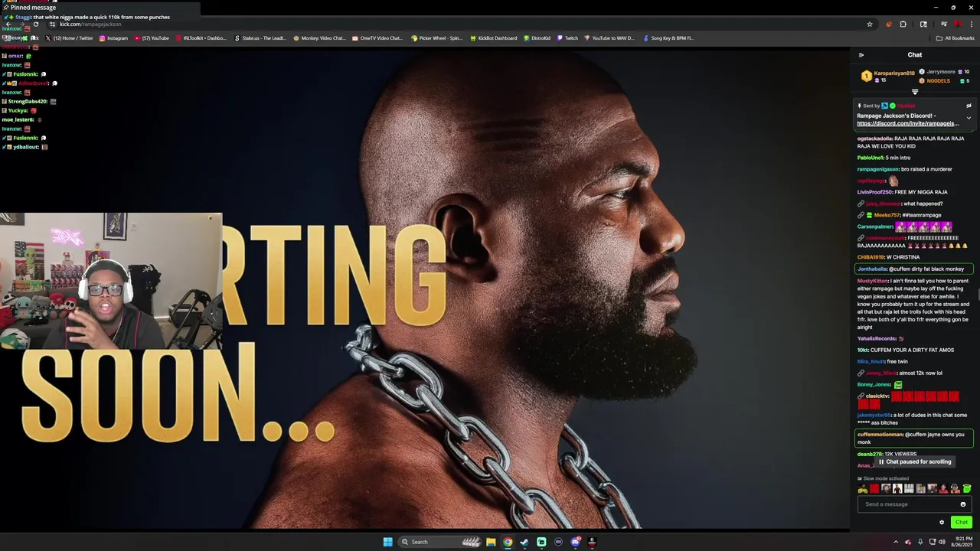Click the streamer webcam overlay
Viewport: 980px width, 551px height.
click(x=111, y=281)
